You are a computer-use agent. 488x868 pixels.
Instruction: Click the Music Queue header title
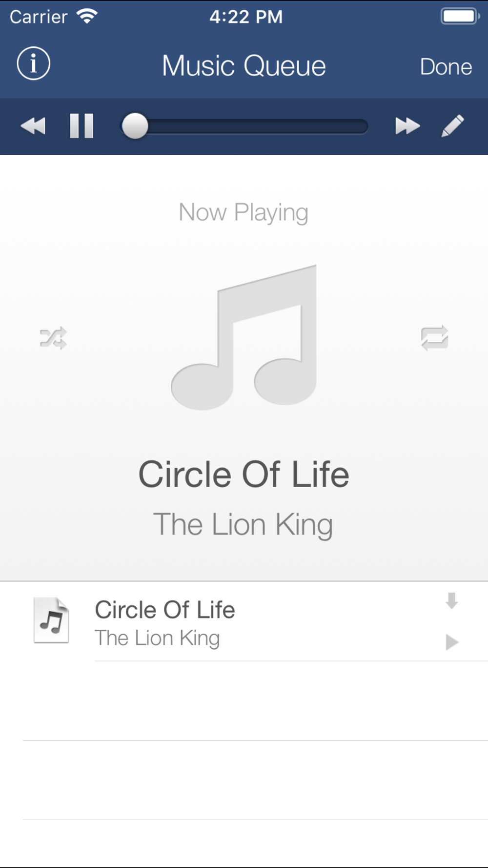(244, 65)
